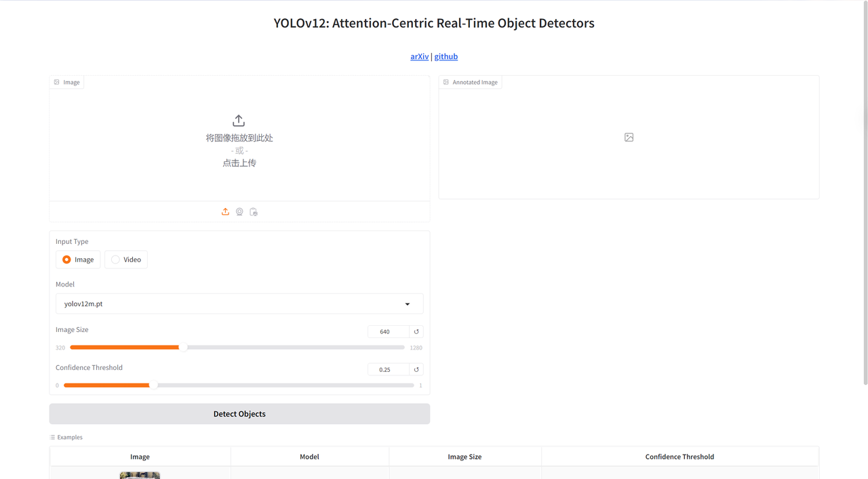Select the clipboard paste source icon

[x=254, y=212]
